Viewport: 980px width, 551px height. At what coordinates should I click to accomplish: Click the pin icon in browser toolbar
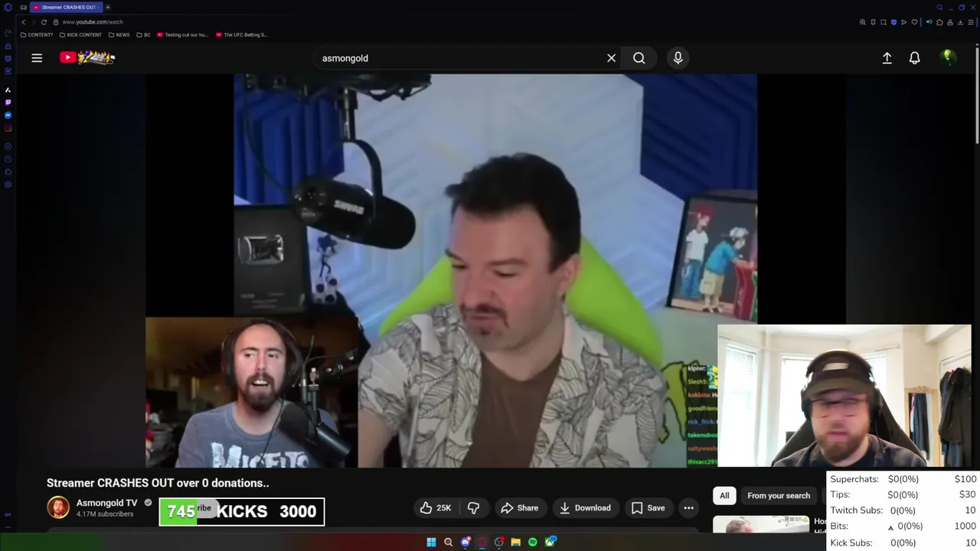(x=873, y=22)
